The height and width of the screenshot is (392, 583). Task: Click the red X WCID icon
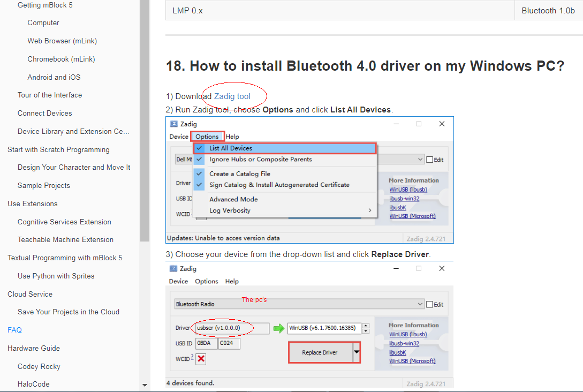[201, 359]
